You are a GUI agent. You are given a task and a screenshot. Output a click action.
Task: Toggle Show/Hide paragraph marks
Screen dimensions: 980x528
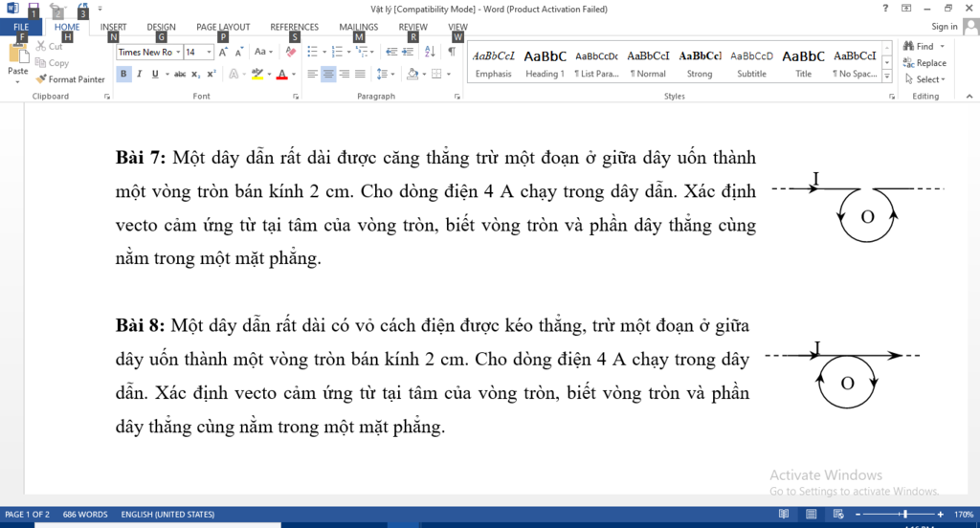[452, 52]
